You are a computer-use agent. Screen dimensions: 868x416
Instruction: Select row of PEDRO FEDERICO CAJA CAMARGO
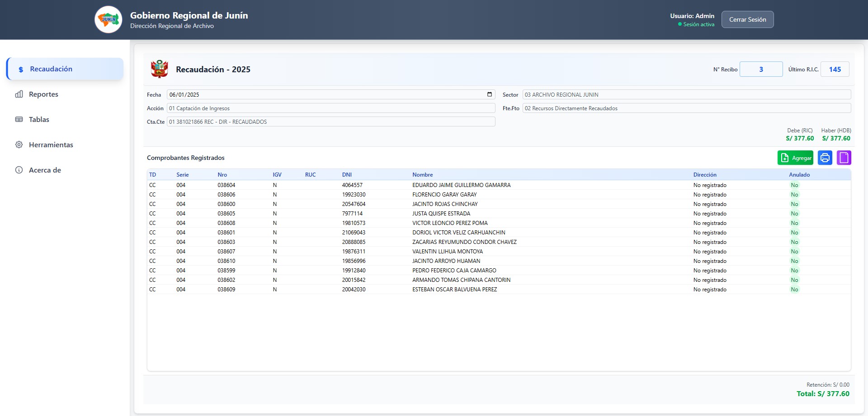click(x=499, y=271)
